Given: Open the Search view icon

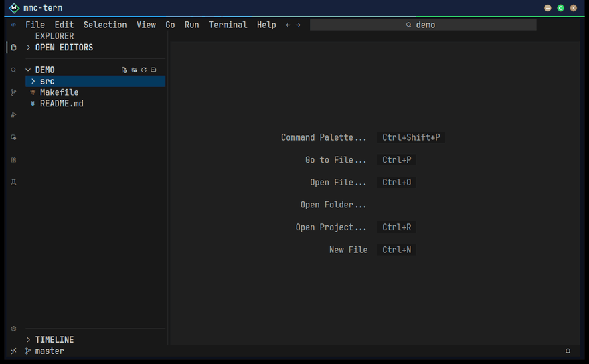Looking at the screenshot, I should [x=13, y=70].
